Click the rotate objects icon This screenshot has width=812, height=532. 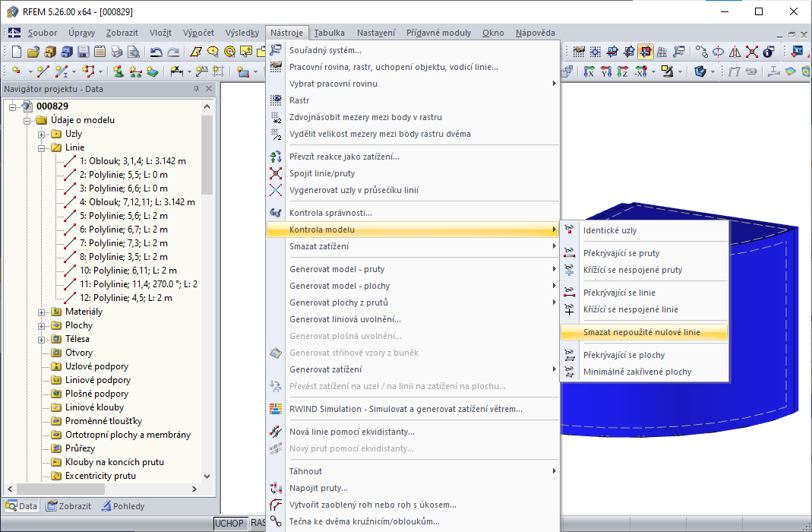(719, 51)
